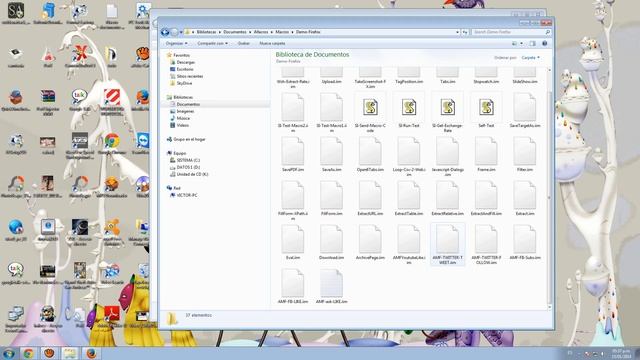Select the SaveAs.iim file icon
Image resolution: width=640 pixels, height=360 pixels.
(331, 151)
